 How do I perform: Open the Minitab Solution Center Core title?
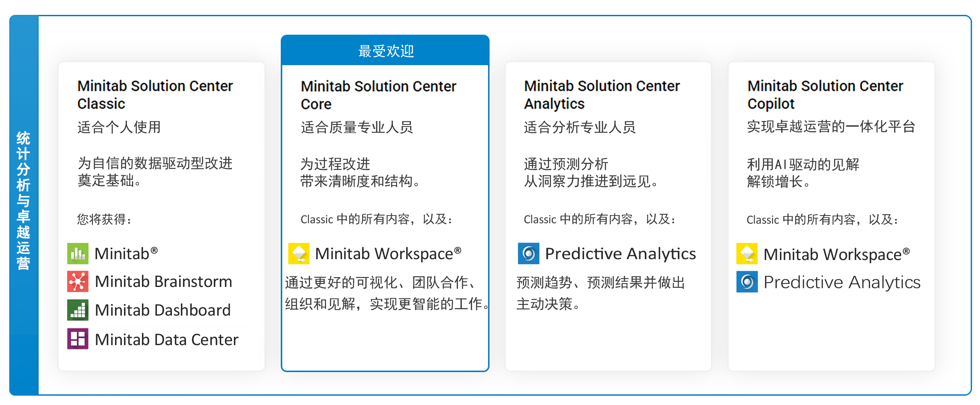click(x=378, y=95)
